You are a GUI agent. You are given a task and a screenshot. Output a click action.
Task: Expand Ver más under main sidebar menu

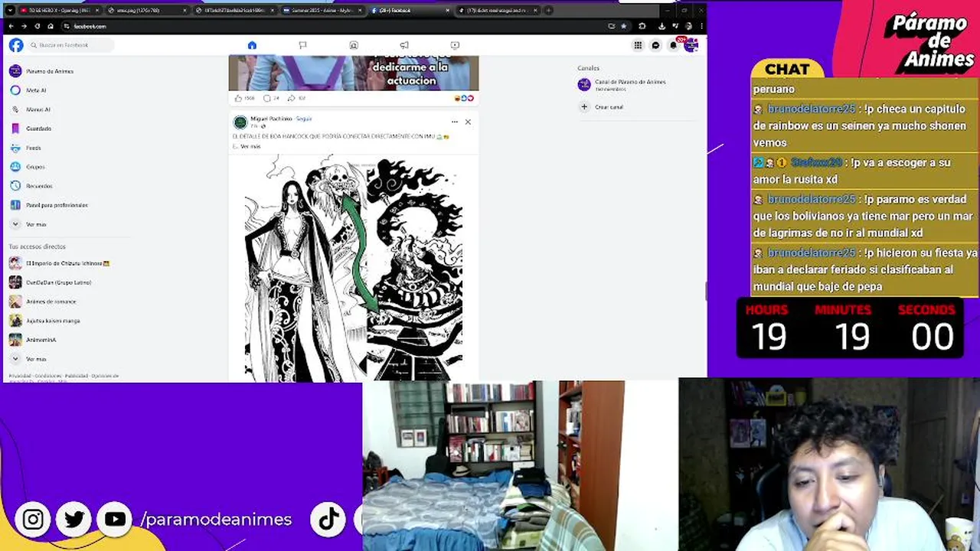[28, 224]
